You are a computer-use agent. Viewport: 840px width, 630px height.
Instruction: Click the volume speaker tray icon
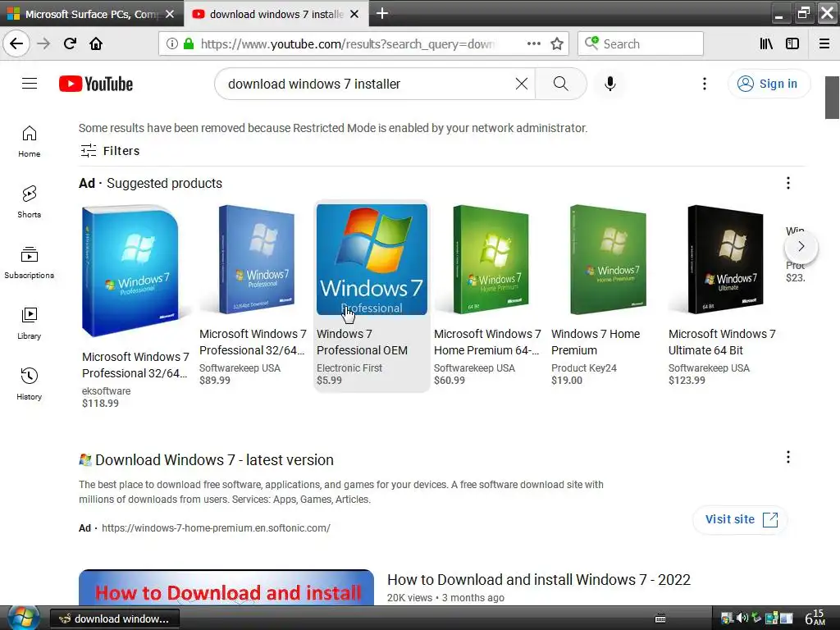742,619
